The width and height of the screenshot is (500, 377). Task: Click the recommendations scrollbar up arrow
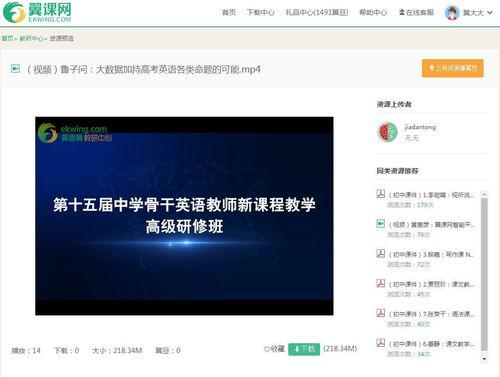tap(484, 194)
